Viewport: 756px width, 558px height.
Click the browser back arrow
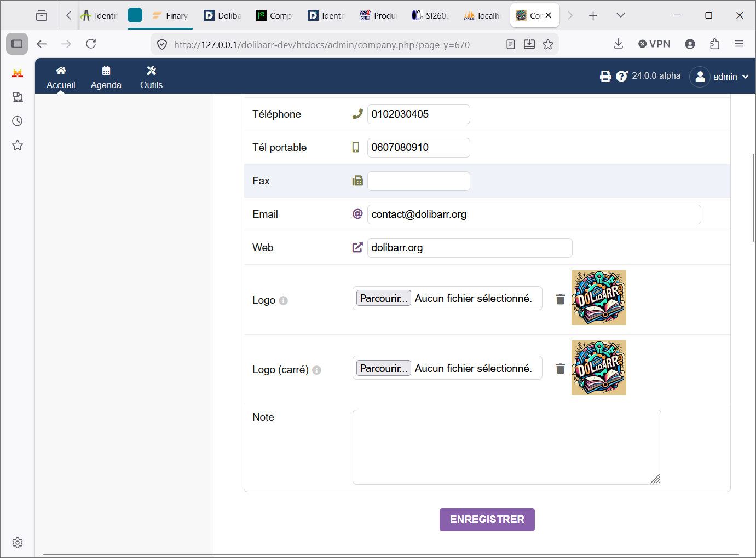[42, 44]
